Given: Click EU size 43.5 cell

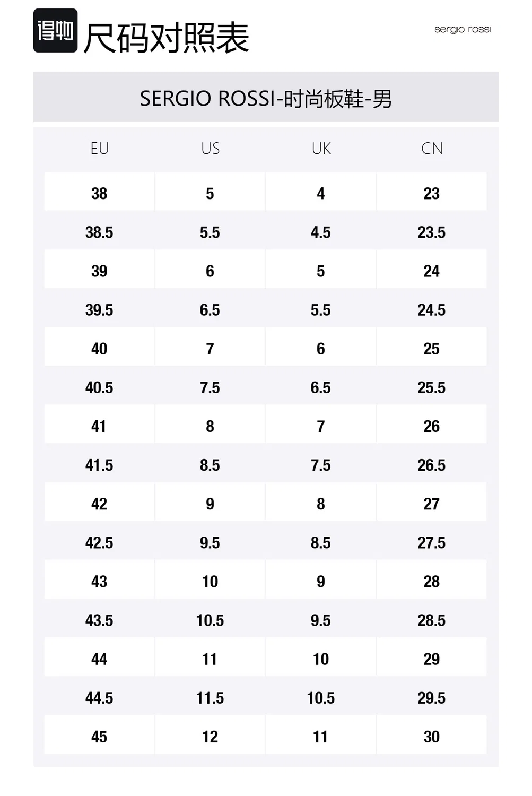Looking at the screenshot, I should coord(99,618).
